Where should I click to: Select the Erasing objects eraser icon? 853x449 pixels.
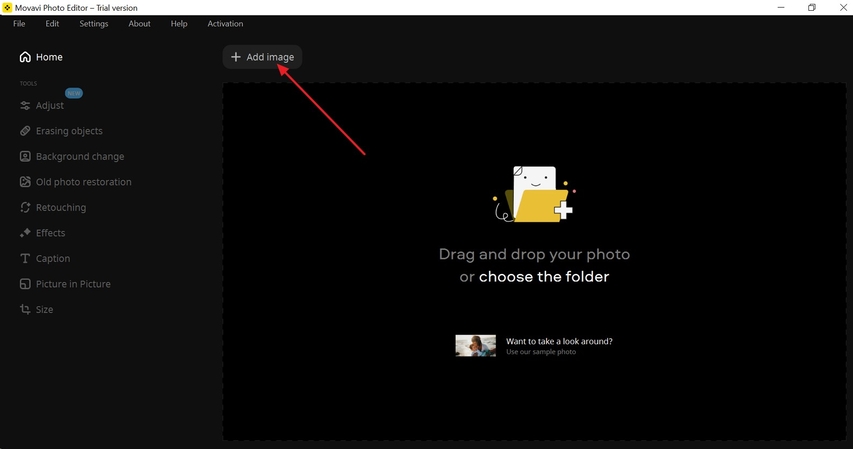click(25, 131)
